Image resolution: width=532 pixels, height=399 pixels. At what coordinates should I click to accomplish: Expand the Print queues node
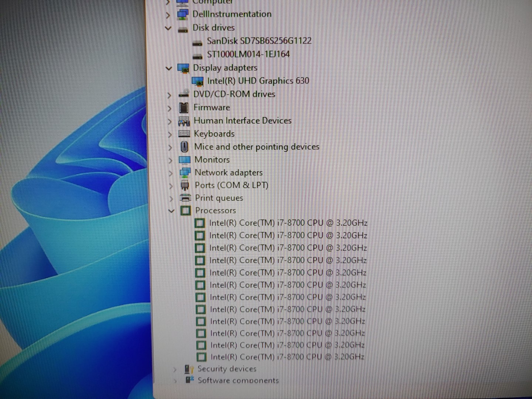(171, 199)
